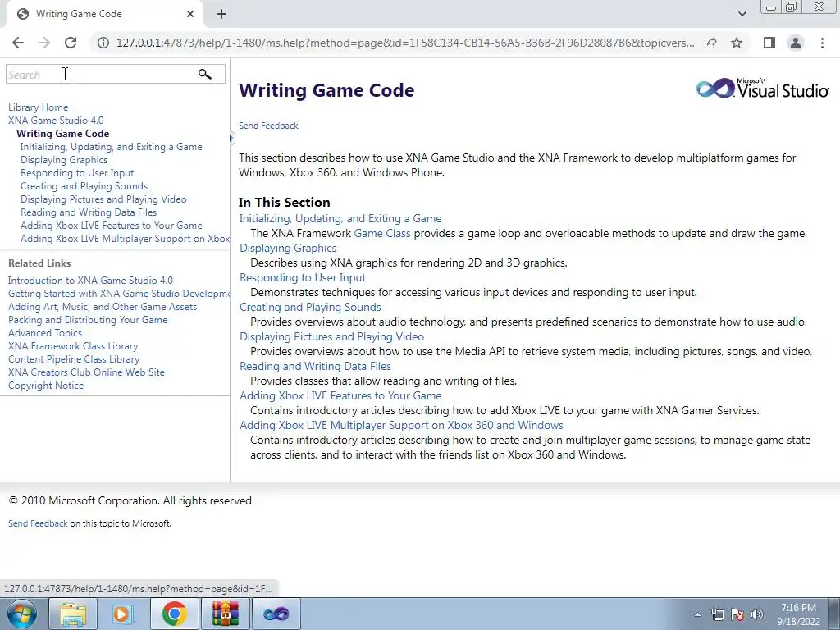Open Getting Started with XNA Game Studio link
Screen dimensions: 840x630
tap(119, 294)
